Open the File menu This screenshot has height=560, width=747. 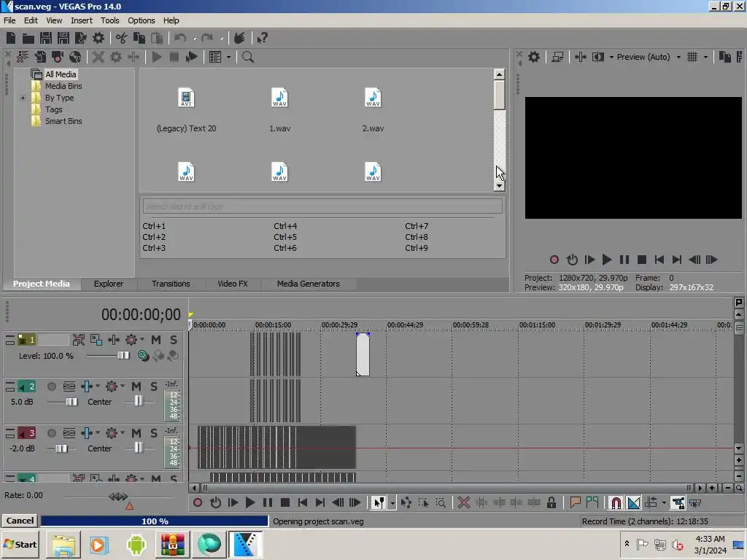tap(9, 20)
